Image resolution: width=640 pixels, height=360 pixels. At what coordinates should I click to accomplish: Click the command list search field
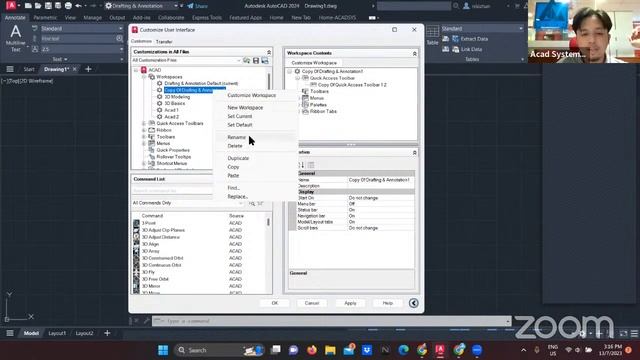point(172,191)
